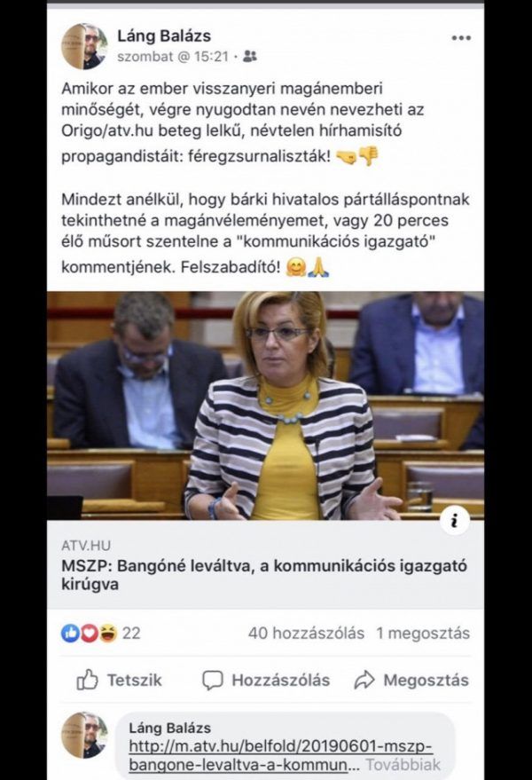Expand the comment with Továbbiak
This screenshot has width=532, height=780.
pos(403,764)
